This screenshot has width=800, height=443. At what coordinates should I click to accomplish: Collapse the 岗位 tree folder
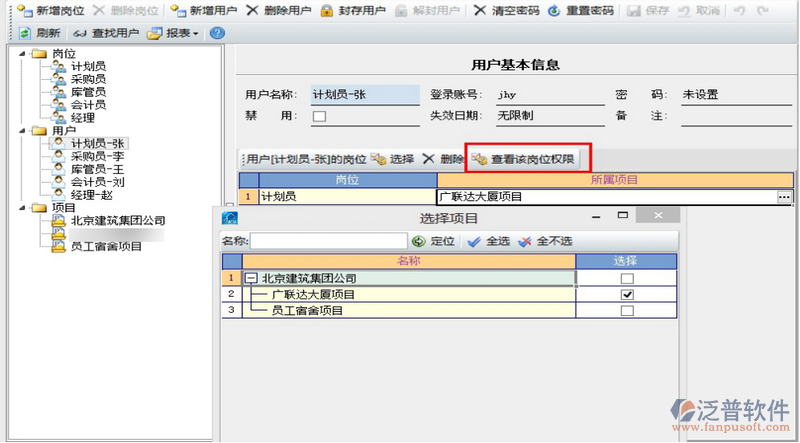point(22,54)
